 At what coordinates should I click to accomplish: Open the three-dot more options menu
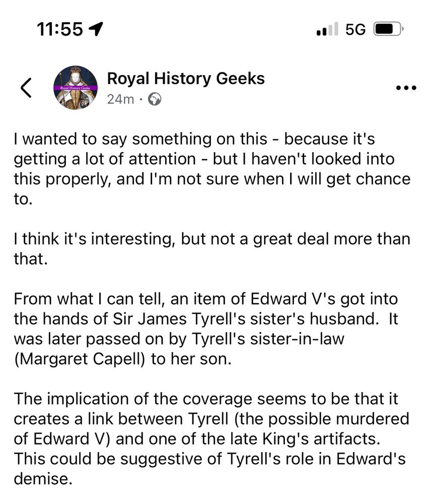pyautogui.click(x=406, y=88)
